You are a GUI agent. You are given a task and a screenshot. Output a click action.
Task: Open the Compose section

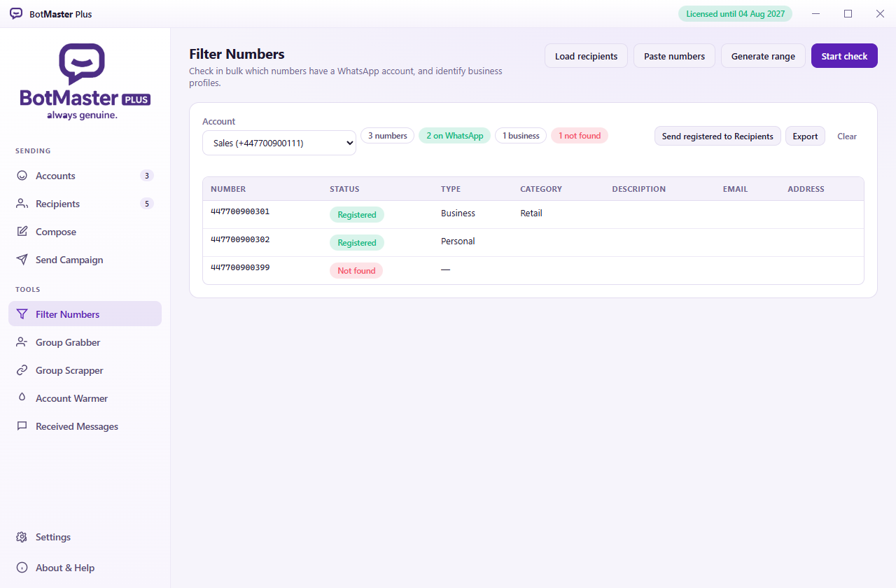click(85, 232)
